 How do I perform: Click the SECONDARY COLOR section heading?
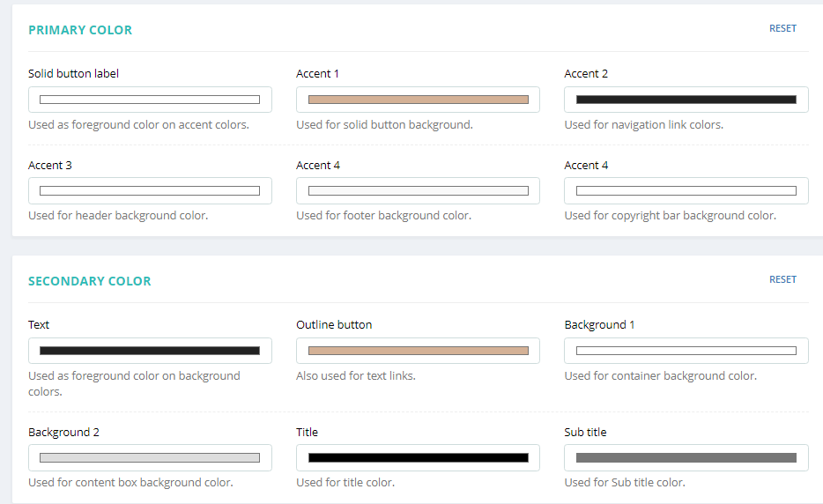coord(90,281)
